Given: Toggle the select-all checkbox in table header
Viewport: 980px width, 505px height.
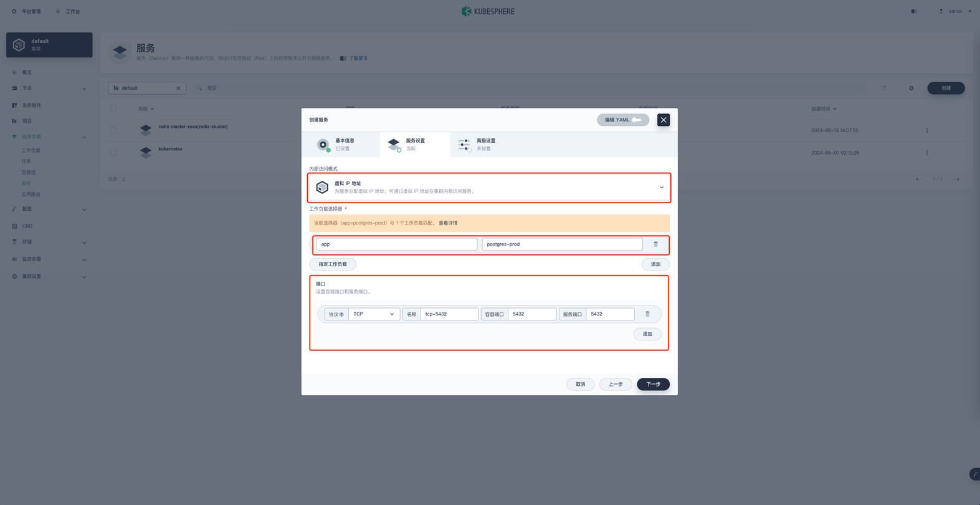Looking at the screenshot, I should point(113,108).
